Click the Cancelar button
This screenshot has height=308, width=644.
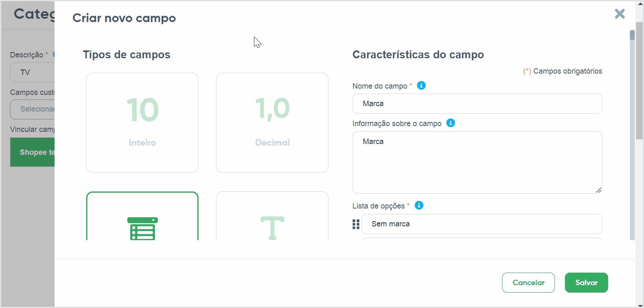point(528,283)
